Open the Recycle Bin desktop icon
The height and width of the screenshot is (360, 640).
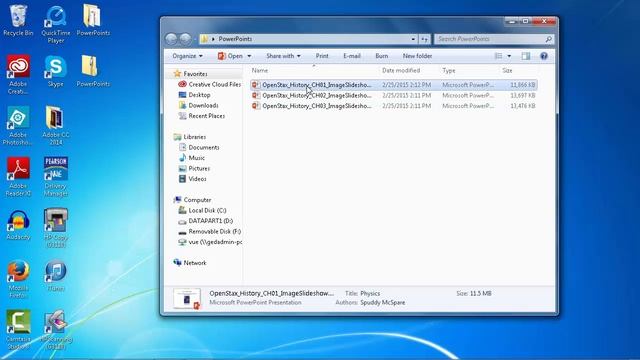(x=18, y=20)
